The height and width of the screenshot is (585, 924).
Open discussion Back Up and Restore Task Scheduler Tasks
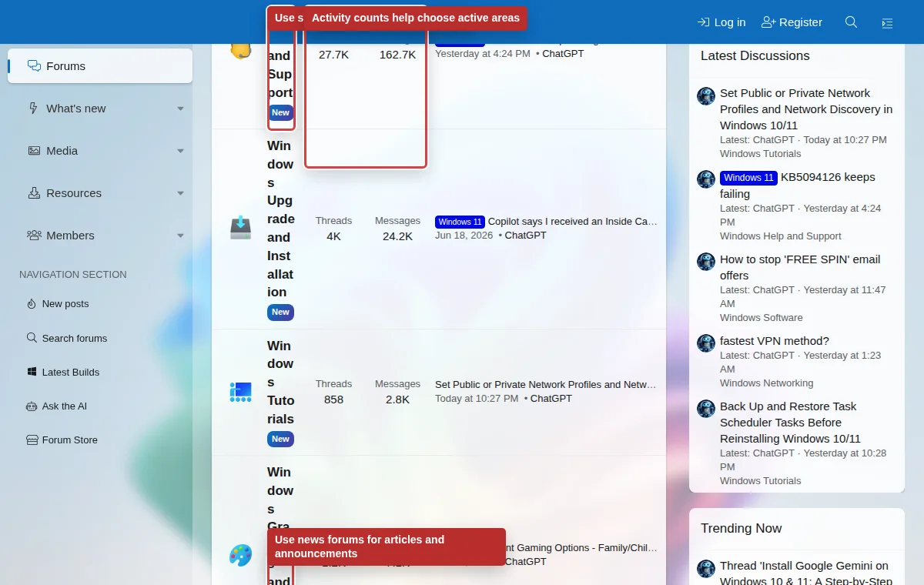pyautogui.click(x=790, y=423)
